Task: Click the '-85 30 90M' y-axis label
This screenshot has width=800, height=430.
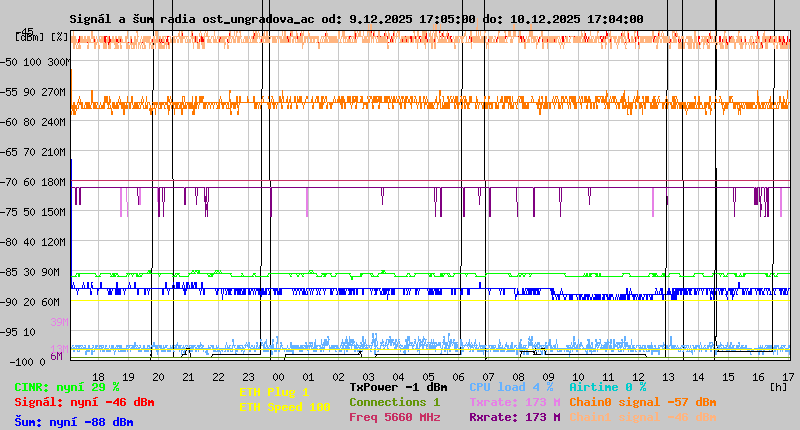Action: pos(30,272)
